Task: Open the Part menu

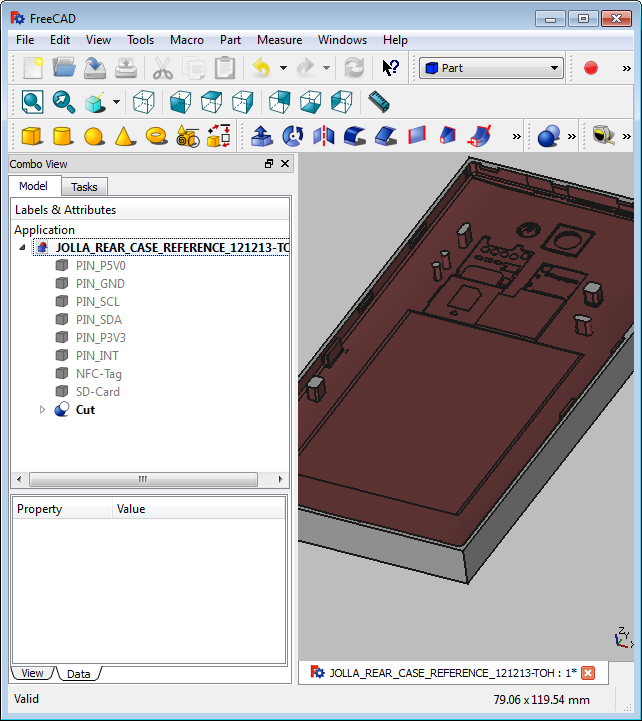Action: [230, 40]
